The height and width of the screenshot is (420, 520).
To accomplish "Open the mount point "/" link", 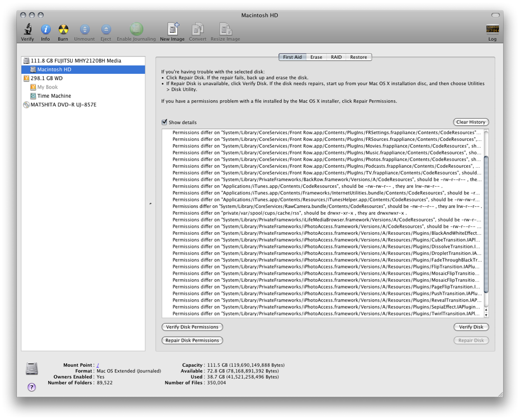I will 98,365.
